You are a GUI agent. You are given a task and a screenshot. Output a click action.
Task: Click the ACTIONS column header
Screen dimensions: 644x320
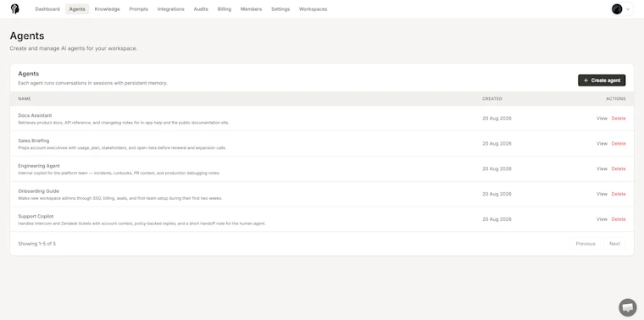(616, 99)
